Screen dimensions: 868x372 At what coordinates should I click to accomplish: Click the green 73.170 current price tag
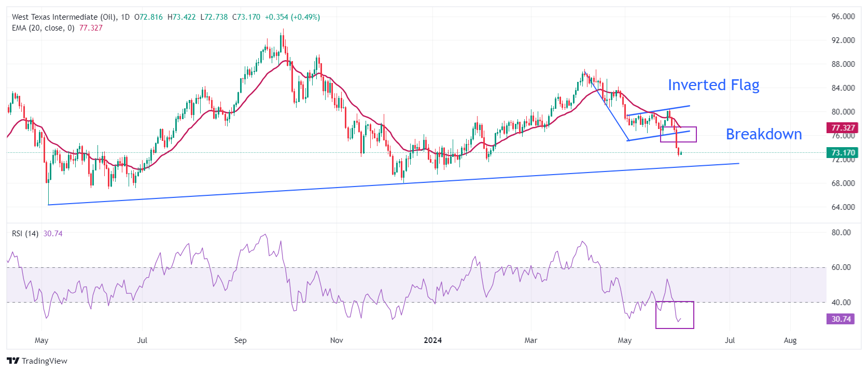point(843,153)
